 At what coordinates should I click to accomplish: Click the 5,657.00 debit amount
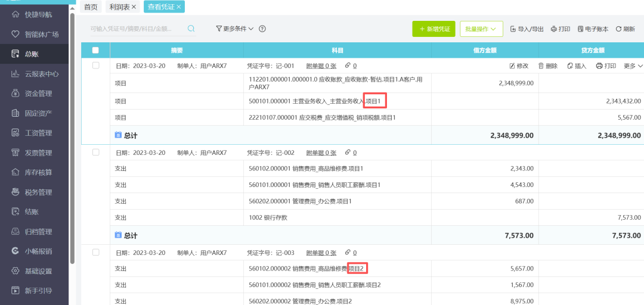coord(522,269)
